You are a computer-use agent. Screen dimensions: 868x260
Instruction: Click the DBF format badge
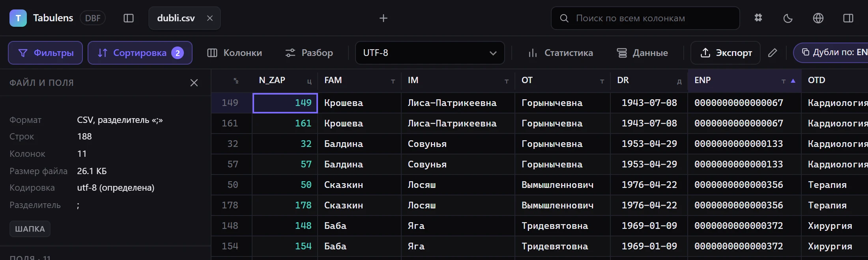(x=93, y=18)
